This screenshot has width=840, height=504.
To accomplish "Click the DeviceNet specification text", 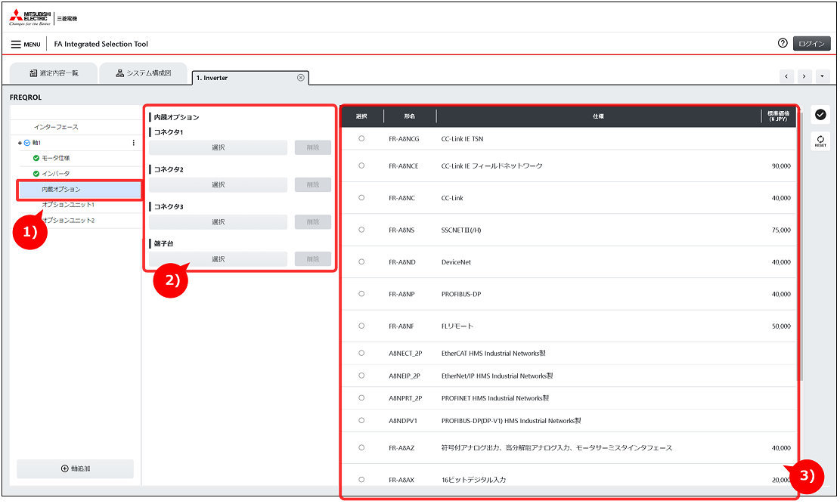I will click(457, 262).
